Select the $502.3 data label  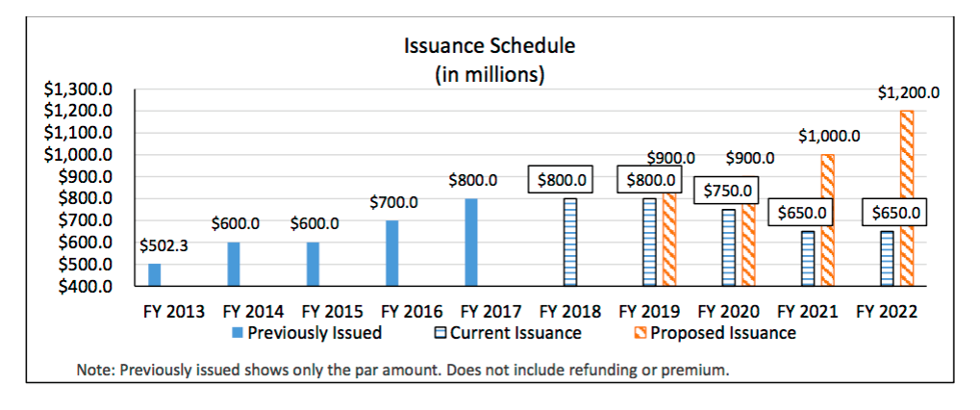point(165,245)
